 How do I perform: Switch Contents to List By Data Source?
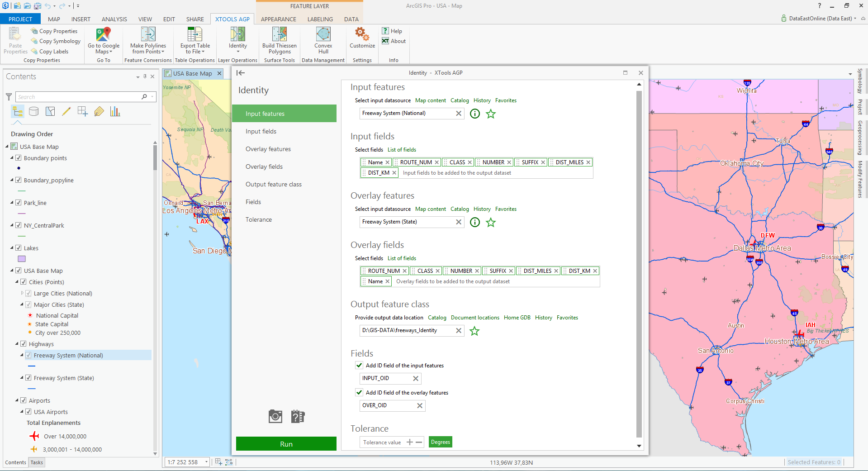click(x=34, y=111)
